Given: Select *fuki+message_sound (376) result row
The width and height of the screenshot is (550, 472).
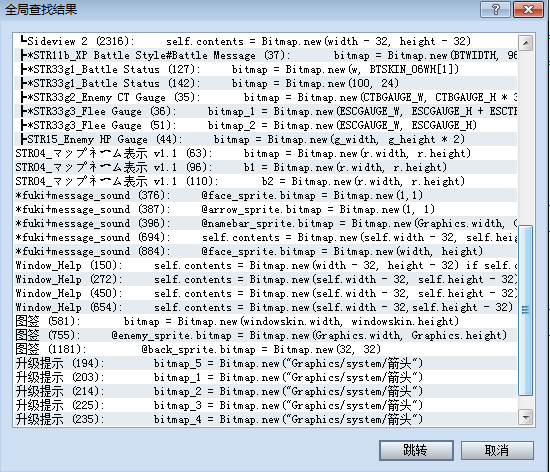Looking at the screenshot, I should click(x=266, y=195).
